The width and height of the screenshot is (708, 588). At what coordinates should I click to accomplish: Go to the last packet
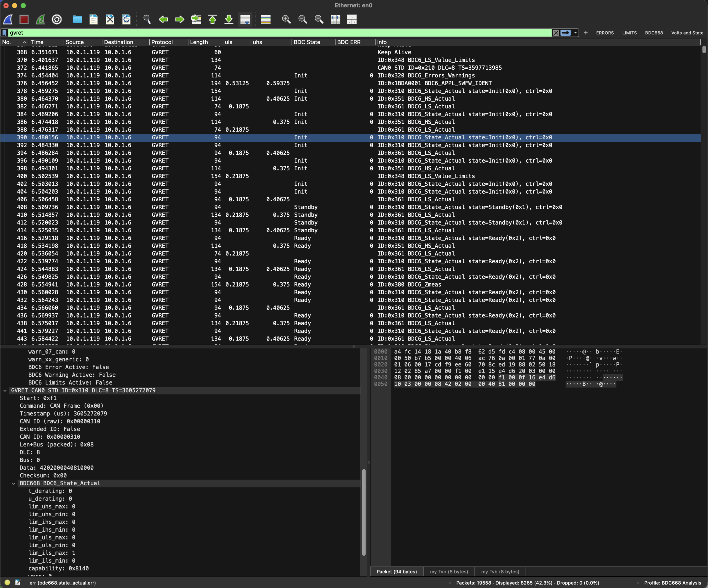(x=229, y=19)
